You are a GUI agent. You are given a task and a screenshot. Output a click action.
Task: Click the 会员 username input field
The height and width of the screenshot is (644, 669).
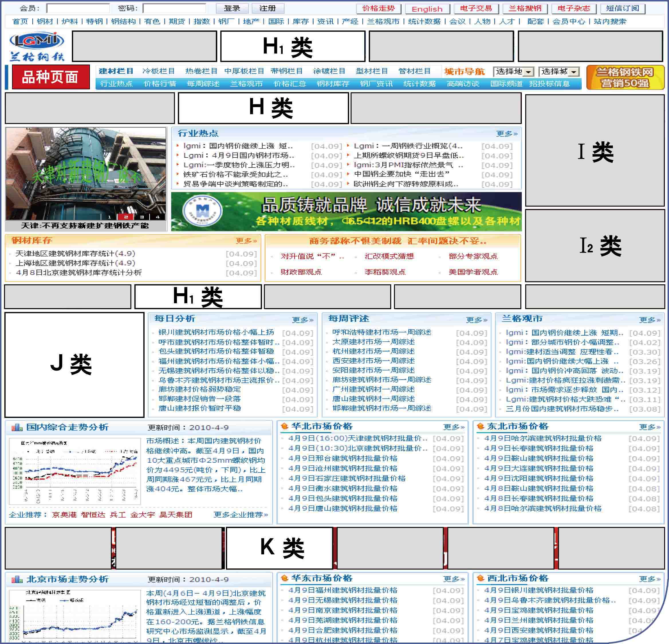point(78,8)
